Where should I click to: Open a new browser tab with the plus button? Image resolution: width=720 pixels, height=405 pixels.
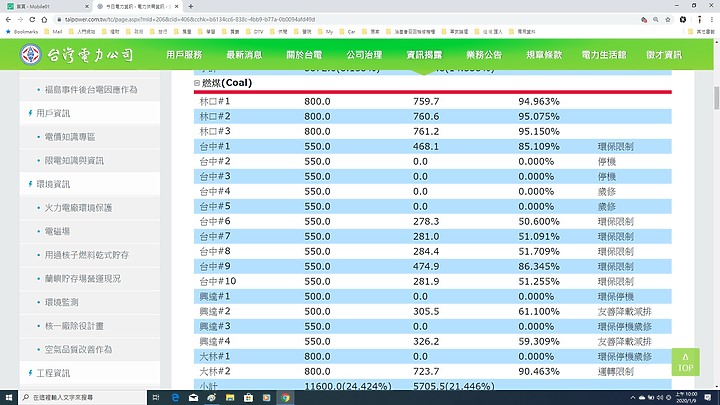point(191,6)
